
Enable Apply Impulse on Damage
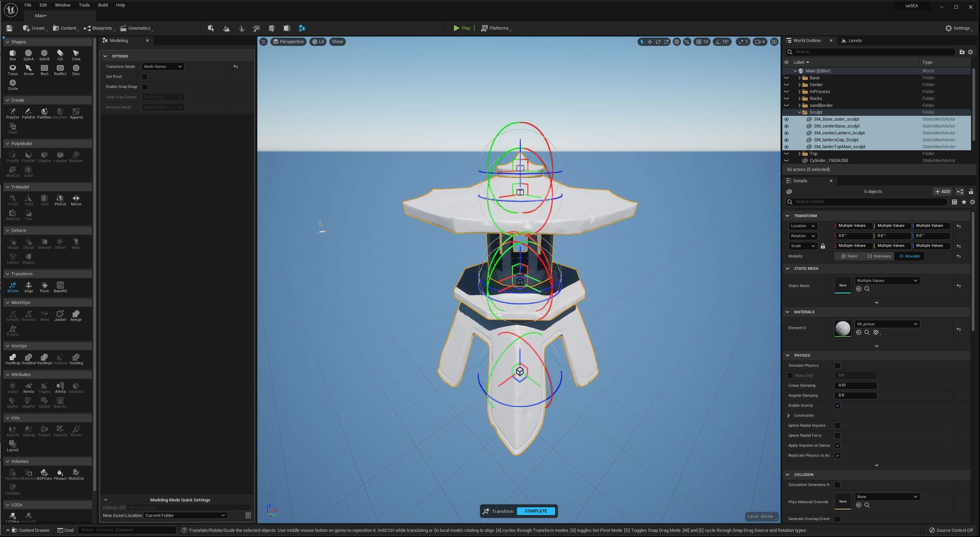pos(837,445)
